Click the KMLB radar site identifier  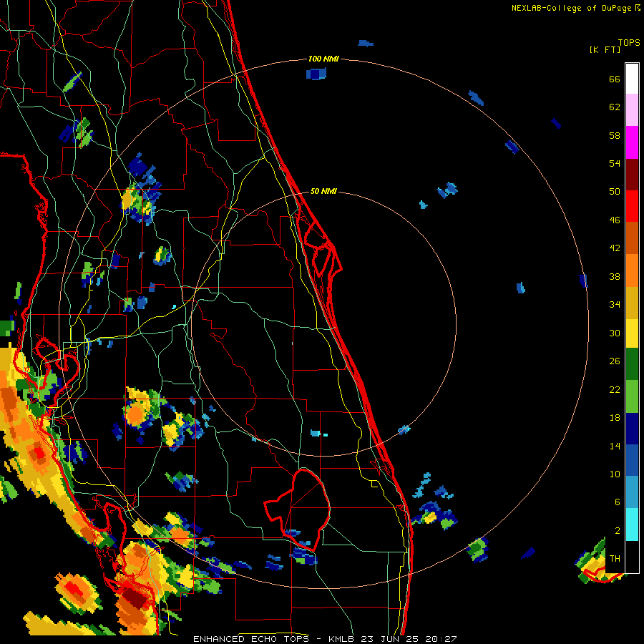point(341,639)
